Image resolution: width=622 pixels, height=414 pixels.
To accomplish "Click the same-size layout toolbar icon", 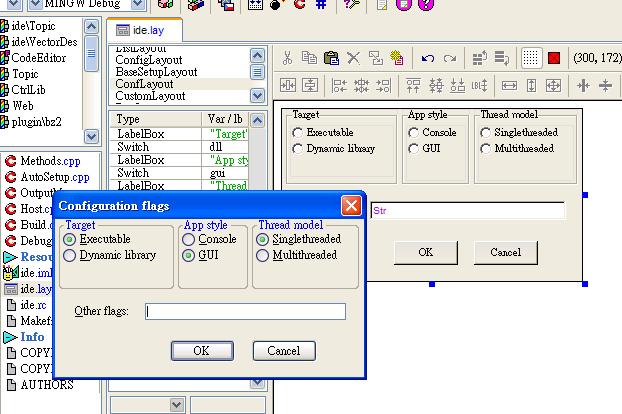I will (x=555, y=86).
